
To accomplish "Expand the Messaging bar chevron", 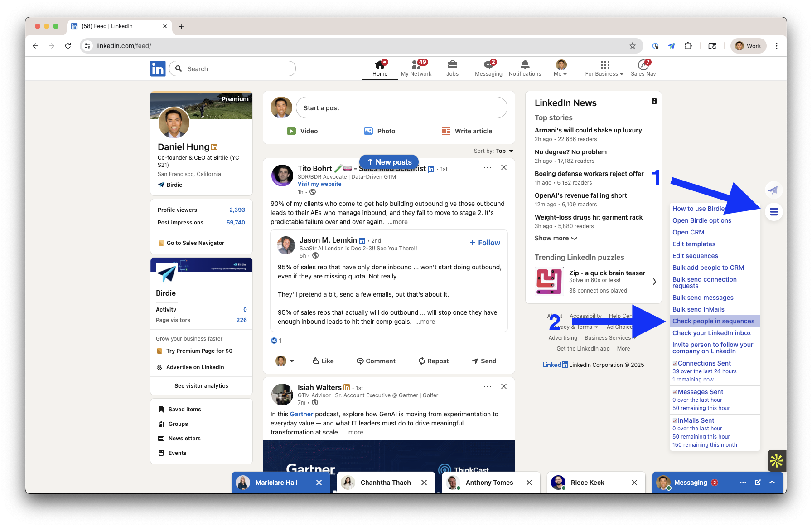I will (772, 483).
